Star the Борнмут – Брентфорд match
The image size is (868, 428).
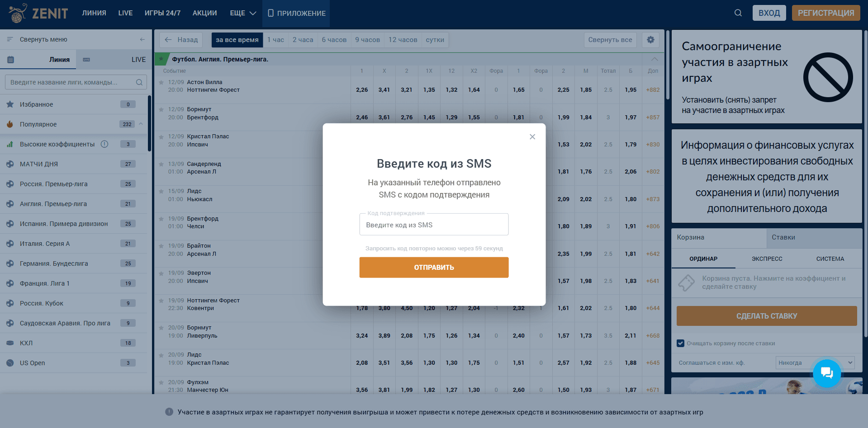[161, 109]
